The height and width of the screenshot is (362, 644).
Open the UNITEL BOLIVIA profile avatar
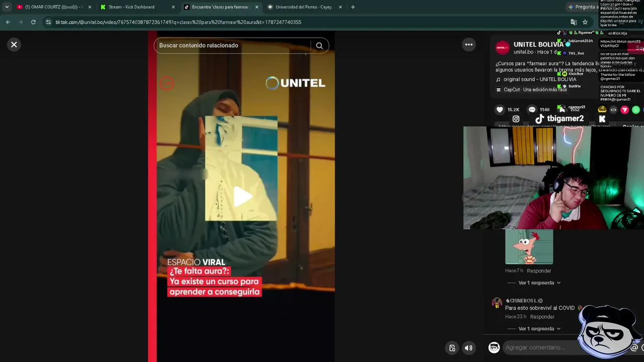[503, 48]
